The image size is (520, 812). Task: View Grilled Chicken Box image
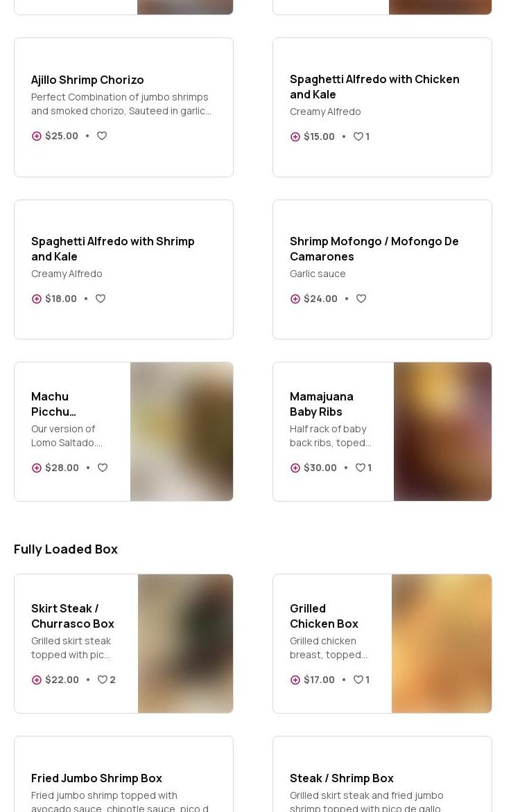[442, 644]
